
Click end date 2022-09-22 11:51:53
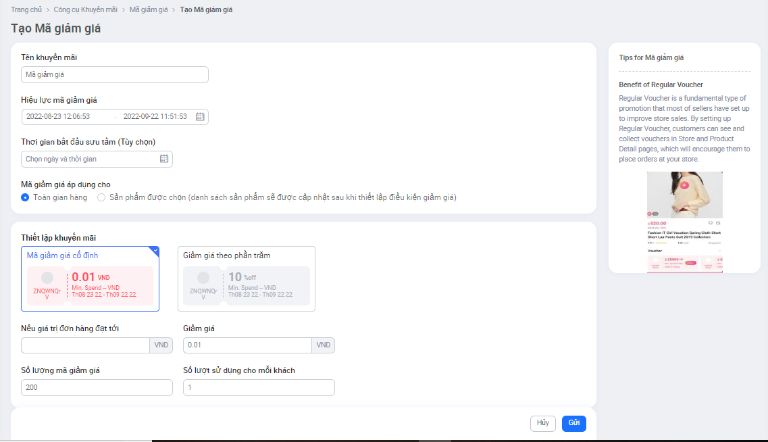click(x=155, y=117)
